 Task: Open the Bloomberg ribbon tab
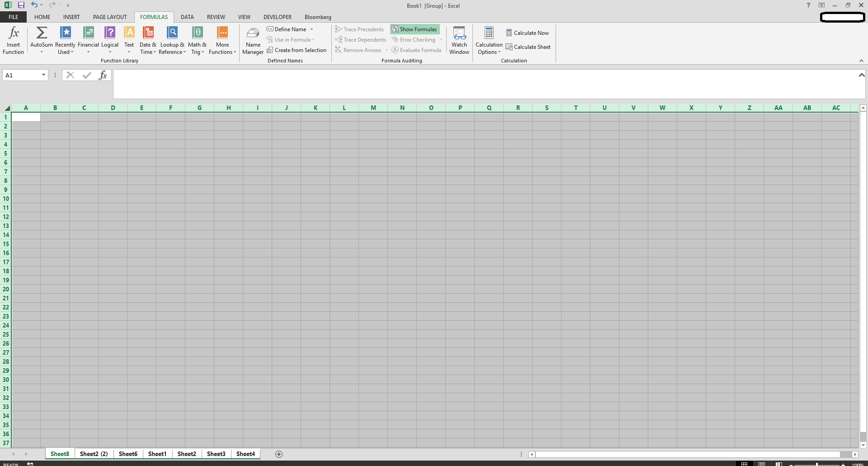tap(318, 17)
